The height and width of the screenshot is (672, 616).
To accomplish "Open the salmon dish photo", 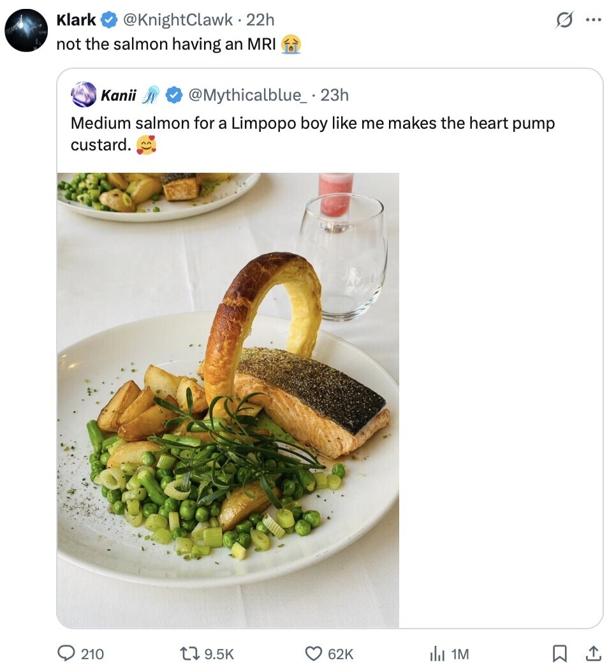I will 228,400.
